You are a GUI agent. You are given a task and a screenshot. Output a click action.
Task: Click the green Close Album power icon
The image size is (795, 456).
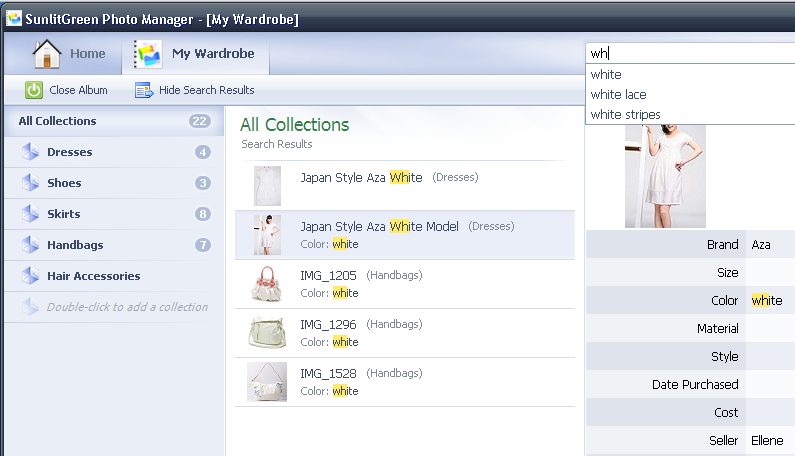33,90
